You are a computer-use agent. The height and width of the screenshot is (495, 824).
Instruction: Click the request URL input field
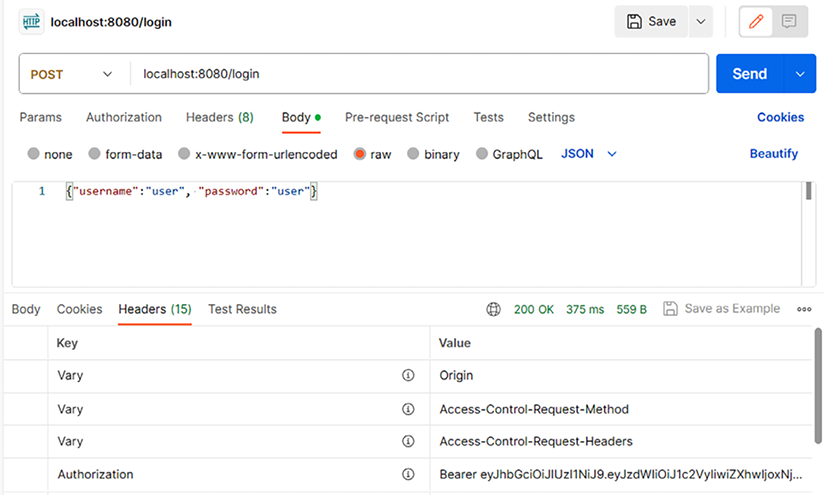pos(420,74)
